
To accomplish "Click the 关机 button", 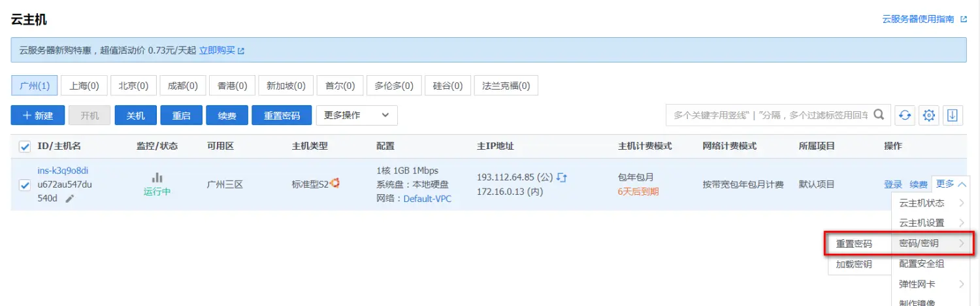I will pyautogui.click(x=135, y=115).
